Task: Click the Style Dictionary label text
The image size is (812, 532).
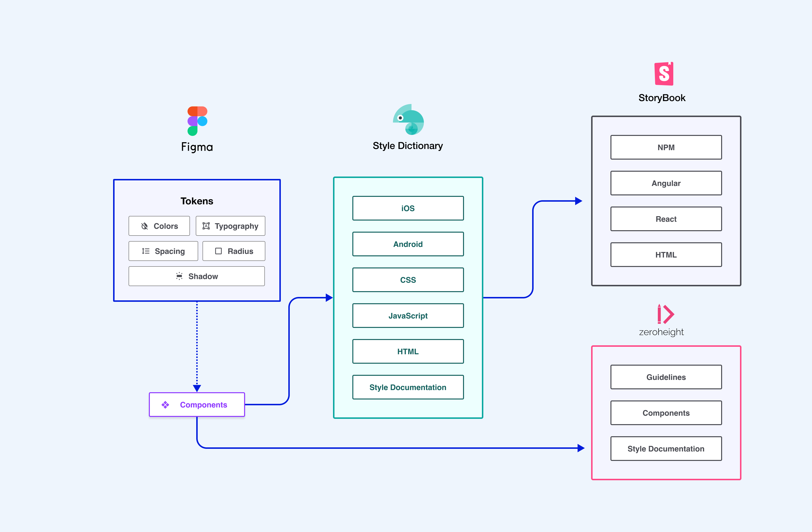Action: pos(408,146)
